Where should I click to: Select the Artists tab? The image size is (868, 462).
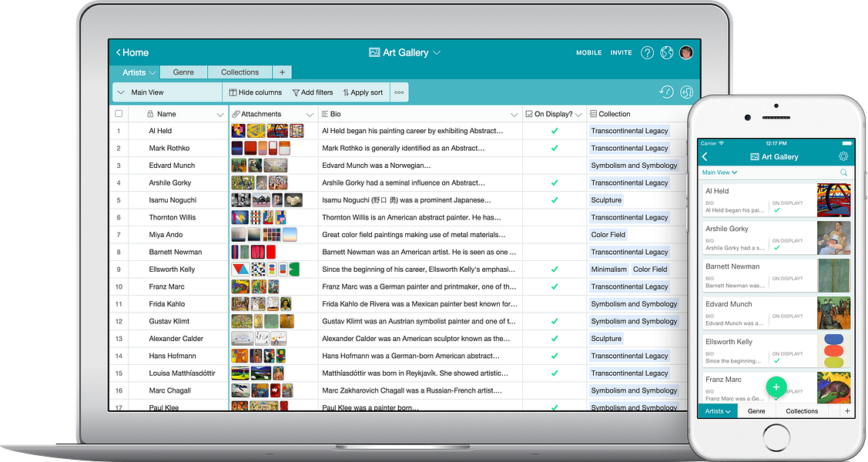pyautogui.click(x=134, y=72)
